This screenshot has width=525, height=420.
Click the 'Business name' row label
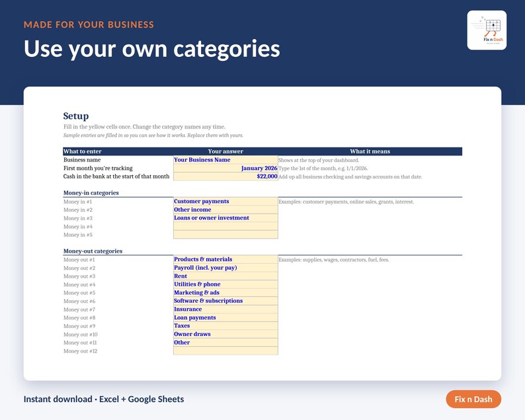(x=82, y=160)
